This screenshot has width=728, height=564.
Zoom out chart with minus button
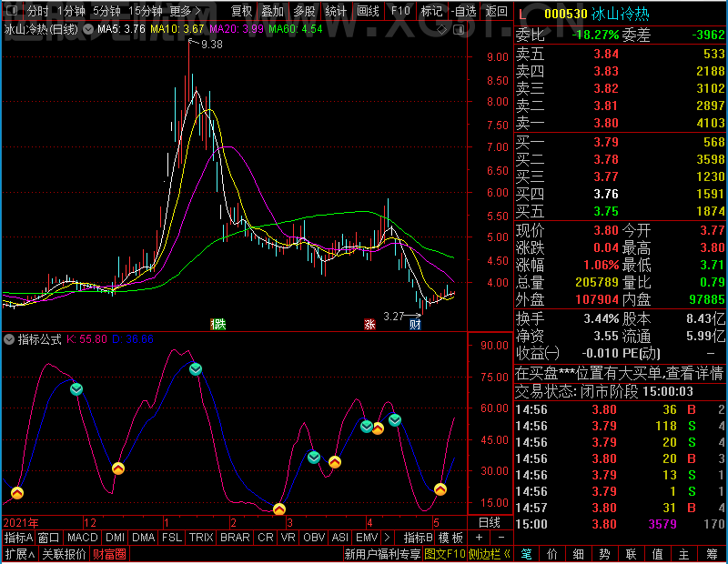[501, 538]
